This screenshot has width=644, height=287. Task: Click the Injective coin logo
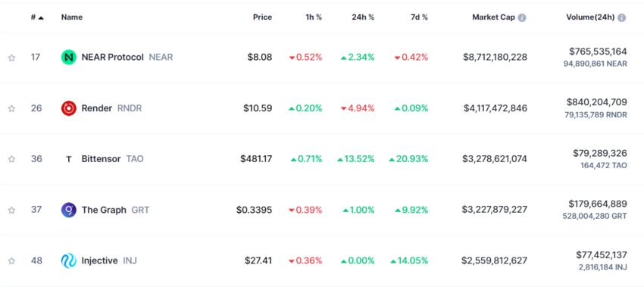(69, 260)
